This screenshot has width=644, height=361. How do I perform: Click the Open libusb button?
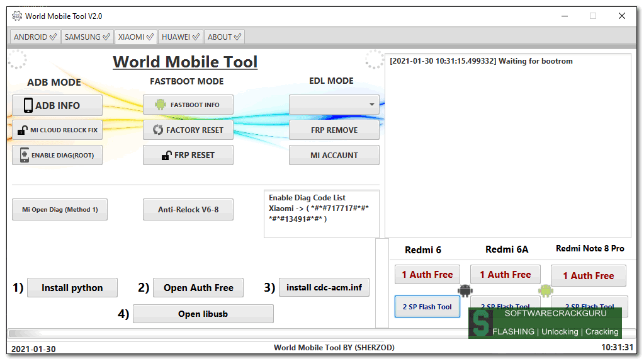203,314
